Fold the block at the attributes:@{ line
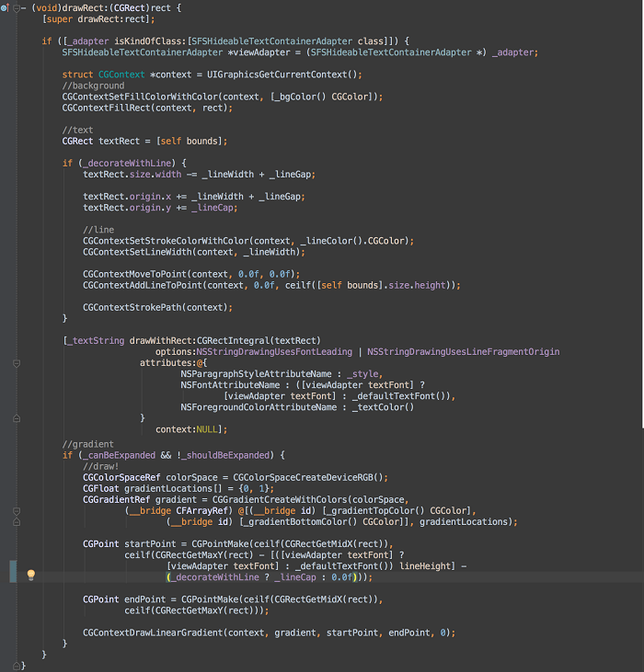Image resolution: width=644 pixels, height=672 pixels. 16,363
